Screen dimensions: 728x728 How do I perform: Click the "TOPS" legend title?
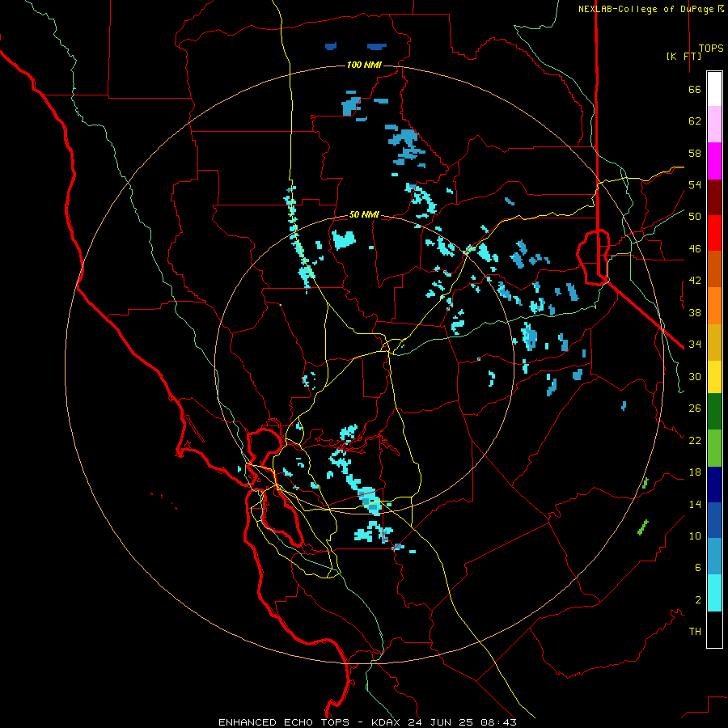point(711,49)
